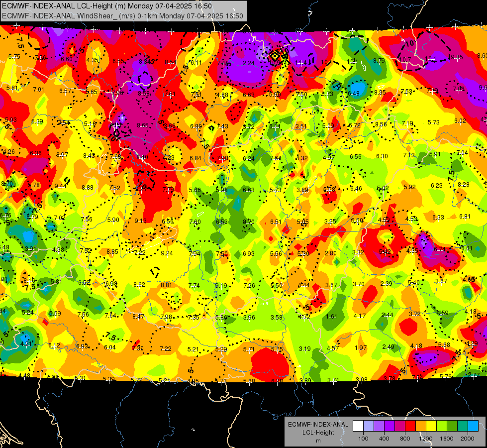Click the teal legend swatch
This screenshot has height=448, width=487.
click(x=463, y=426)
